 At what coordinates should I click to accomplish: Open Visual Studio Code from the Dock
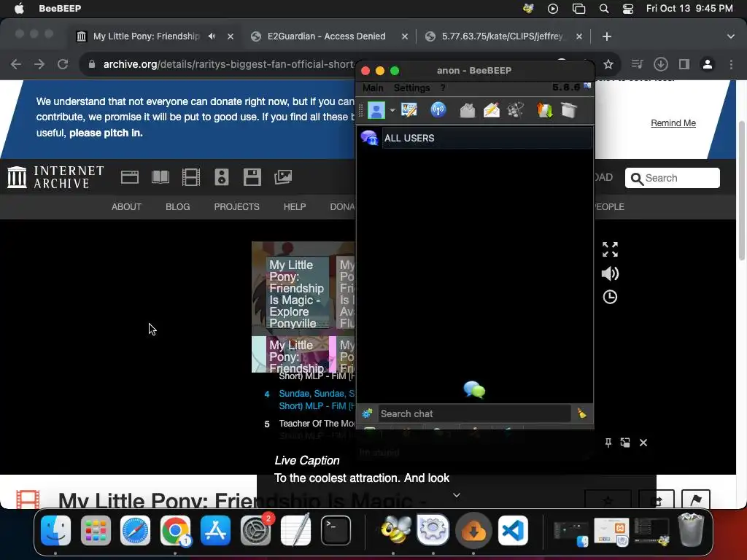pos(513,530)
